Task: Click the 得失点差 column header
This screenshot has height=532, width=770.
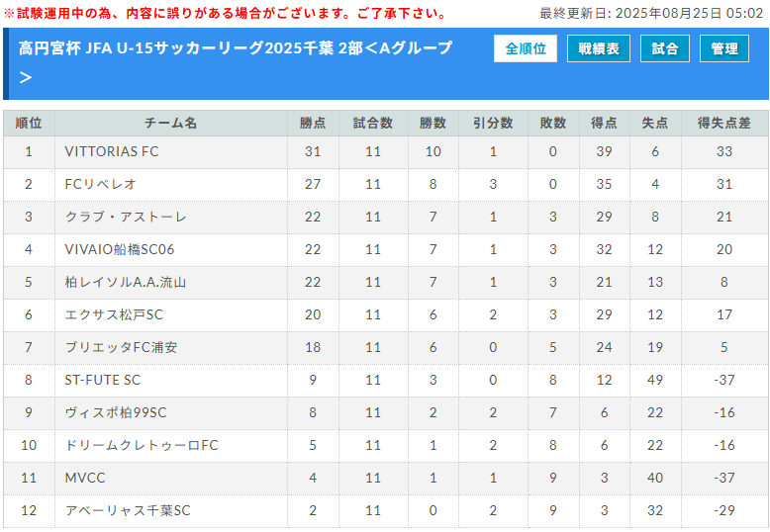Action: point(724,123)
